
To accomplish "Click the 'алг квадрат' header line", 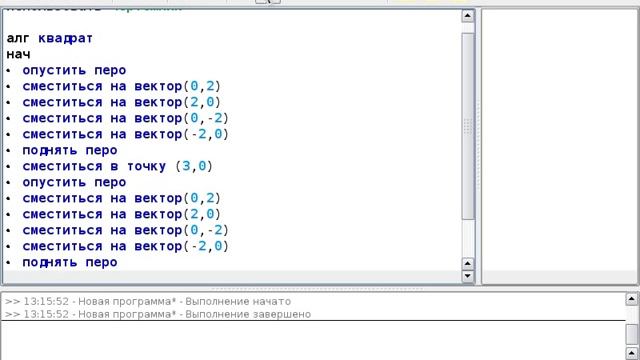I will [x=50, y=38].
